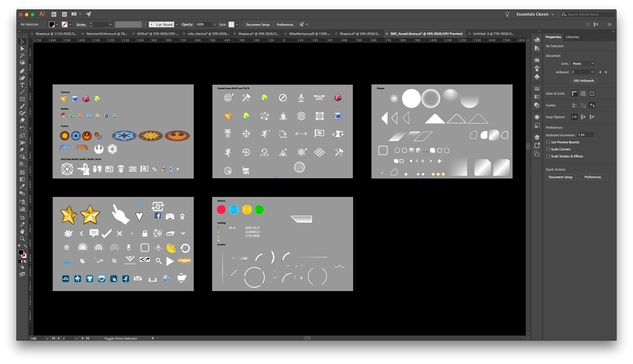Click Preferences in Quick Actions
Image resolution: width=633 pixels, height=364 pixels.
pos(592,177)
